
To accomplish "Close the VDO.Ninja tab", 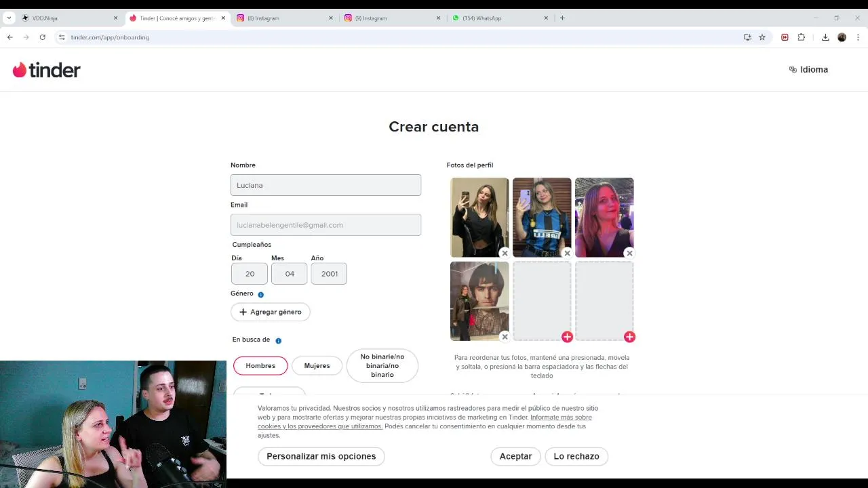I will [115, 18].
